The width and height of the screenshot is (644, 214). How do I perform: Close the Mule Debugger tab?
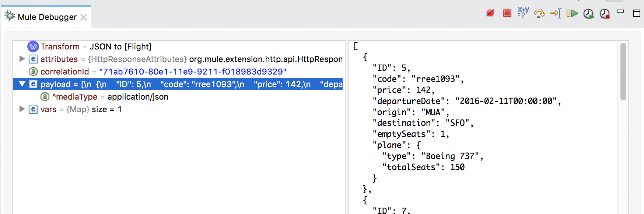(x=84, y=17)
